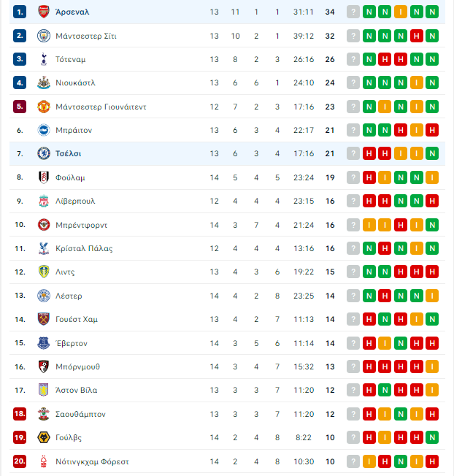Click the Tottenham cockerel crest
The width and height of the screenshot is (454, 476).
(44, 59)
